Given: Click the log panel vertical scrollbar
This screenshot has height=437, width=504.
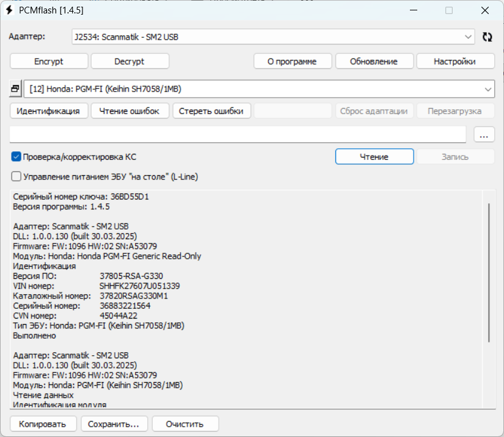Looking at the screenshot, I should [489, 273].
